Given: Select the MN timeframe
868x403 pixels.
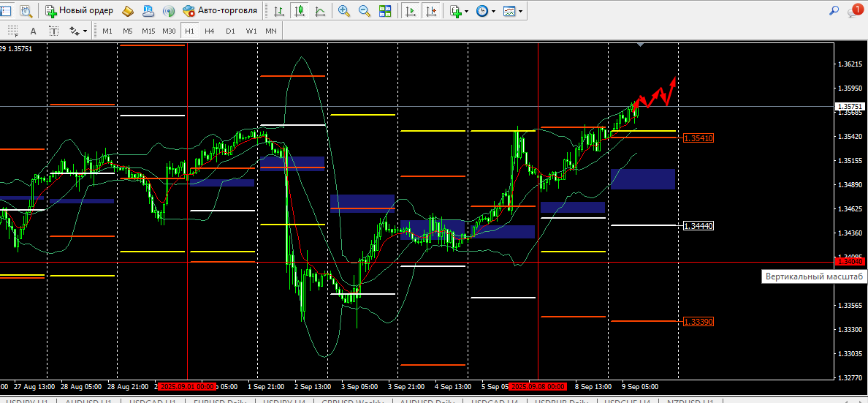Looking at the screenshot, I should click(270, 31).
